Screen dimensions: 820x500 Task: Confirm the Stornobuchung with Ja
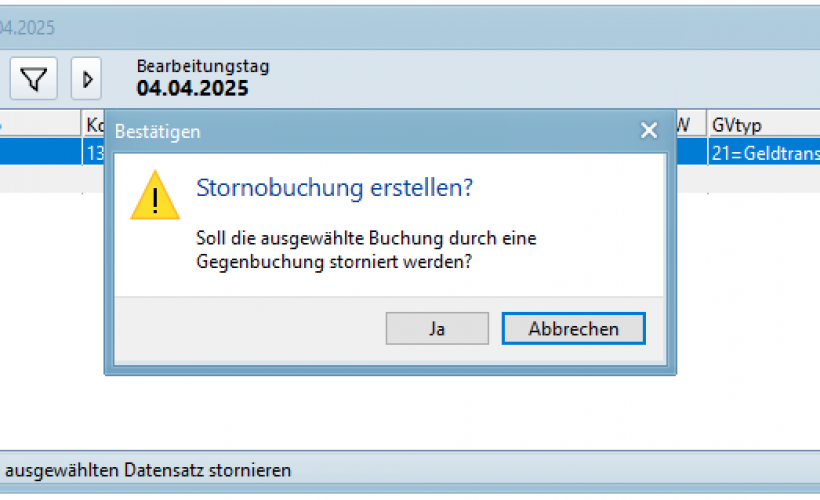(x=437, y=329)
